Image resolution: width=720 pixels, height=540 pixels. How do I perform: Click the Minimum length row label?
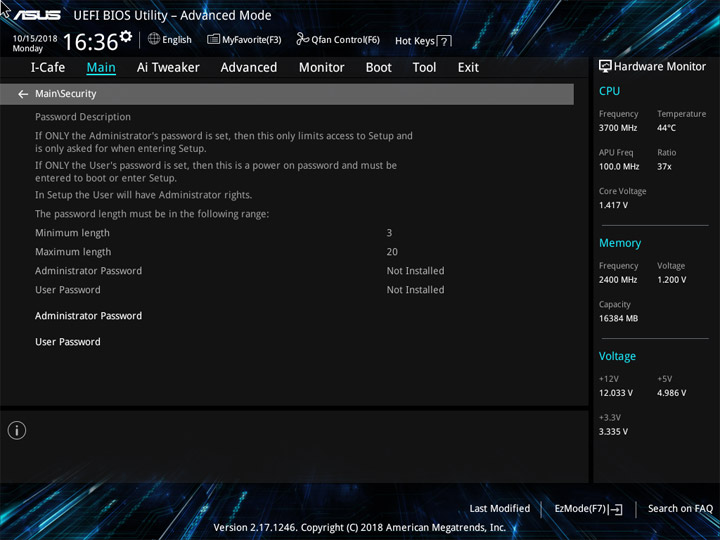(73, 233)
